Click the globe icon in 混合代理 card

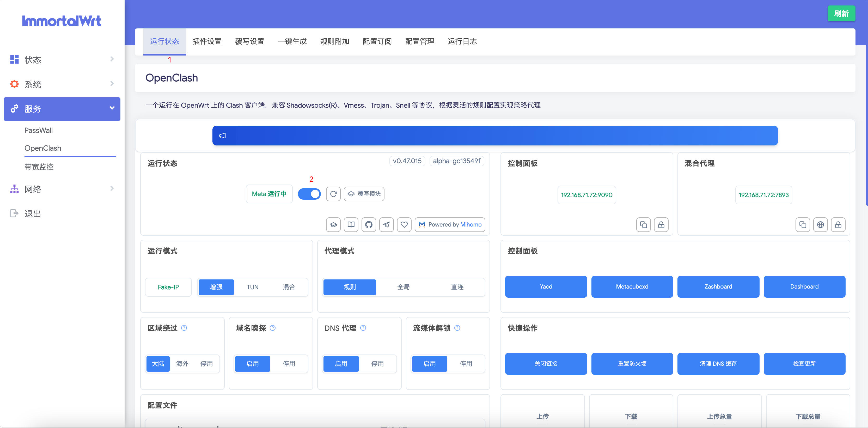pyautogui.click(x=820, y=225)
